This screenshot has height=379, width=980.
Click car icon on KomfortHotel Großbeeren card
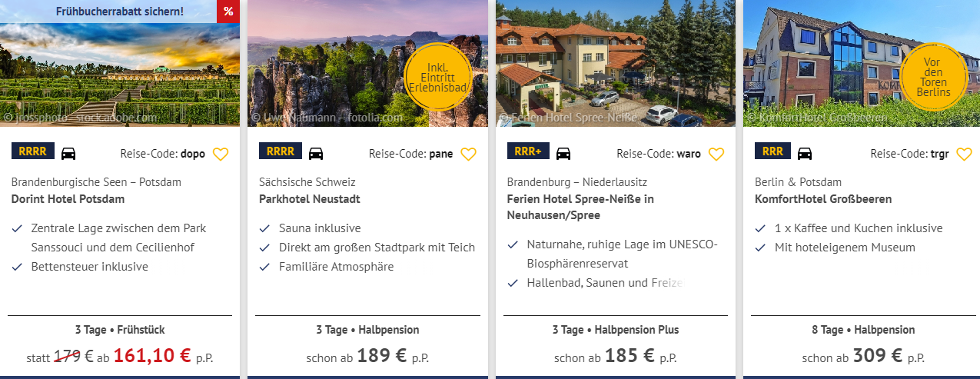(805, 153)
